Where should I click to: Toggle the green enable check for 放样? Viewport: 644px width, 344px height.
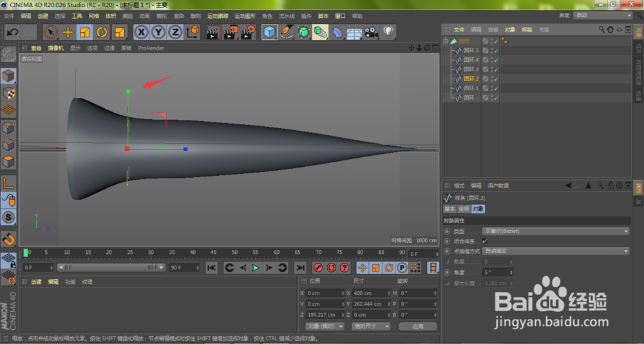pyautogui.click(x=497, y=41)
